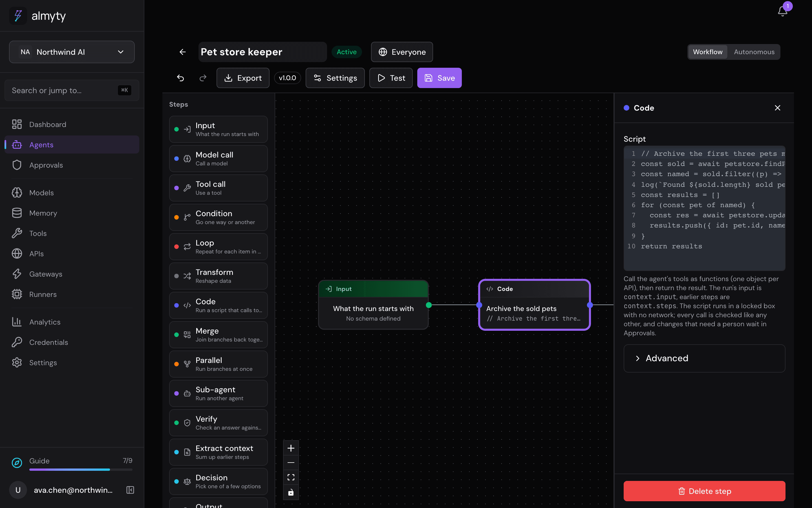
Task: Open the APIs page
Action: pos(72,253)
